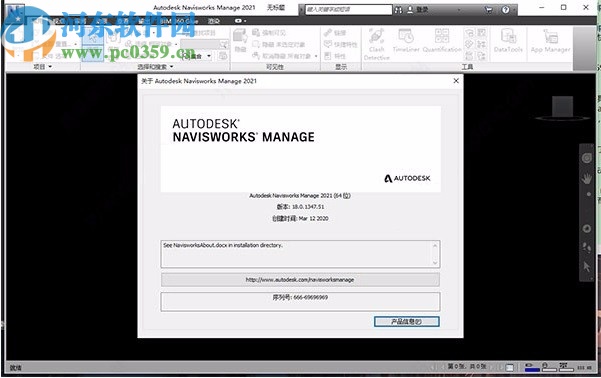
Task: Click the version text 18.0.1347.51
Action: pos(308,207)
